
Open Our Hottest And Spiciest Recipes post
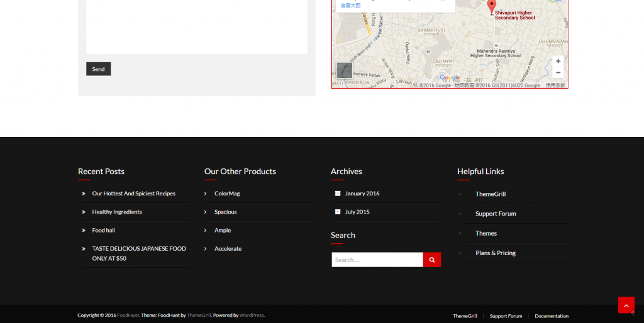coord(133,194)
